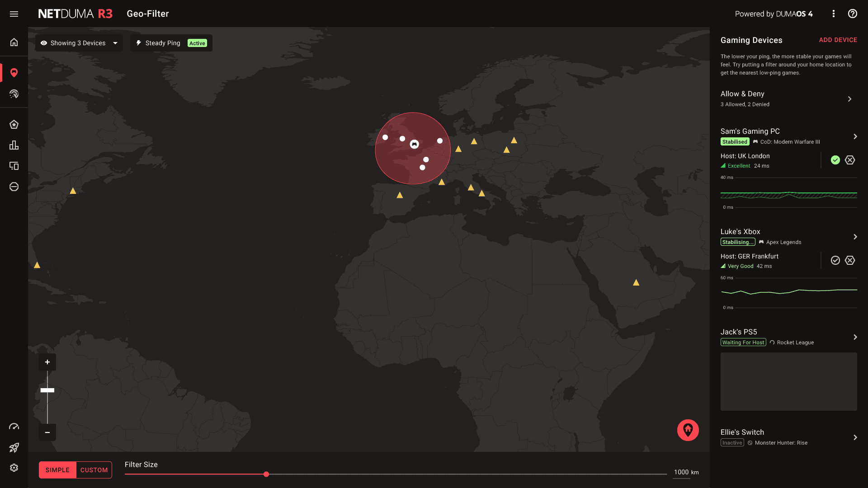
Task: Deny the GER Frankfurt host
Action: pos(849,260)
